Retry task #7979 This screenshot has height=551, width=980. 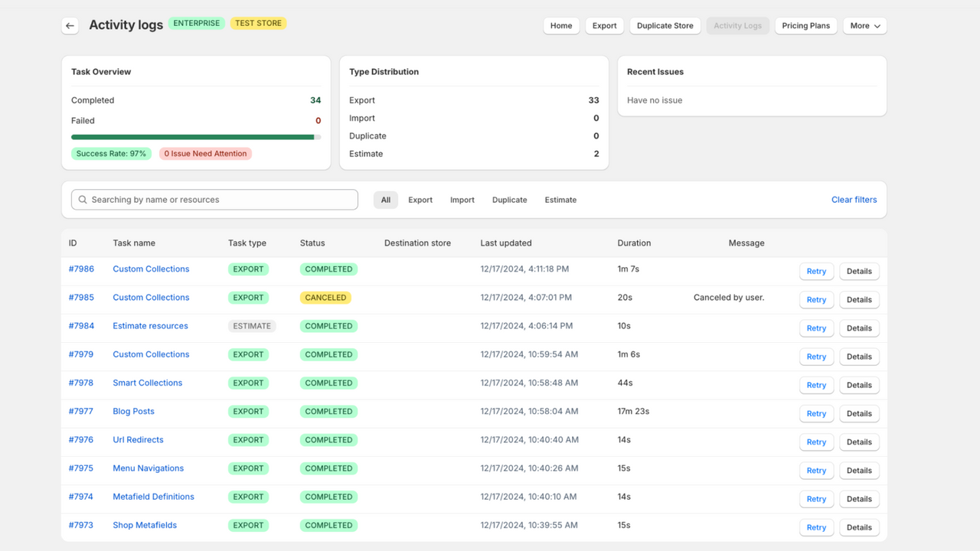(816, 357)
